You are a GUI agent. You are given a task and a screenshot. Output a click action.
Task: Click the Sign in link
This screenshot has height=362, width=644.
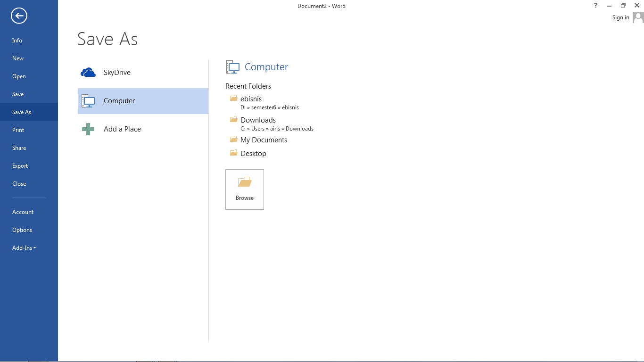coord(620,17)
